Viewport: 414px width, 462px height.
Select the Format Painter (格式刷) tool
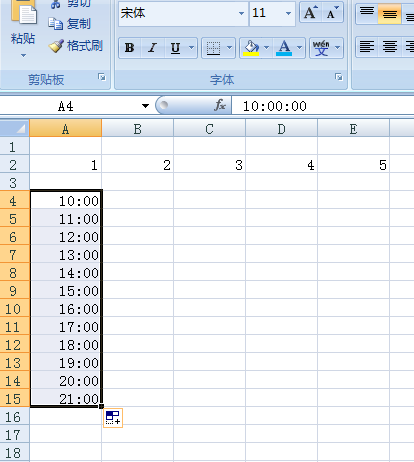[x=75, y=46]
